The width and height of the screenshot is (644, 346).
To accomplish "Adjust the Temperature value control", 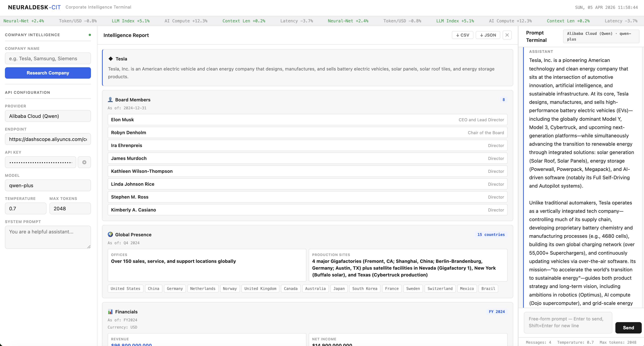I will (25, 208).
